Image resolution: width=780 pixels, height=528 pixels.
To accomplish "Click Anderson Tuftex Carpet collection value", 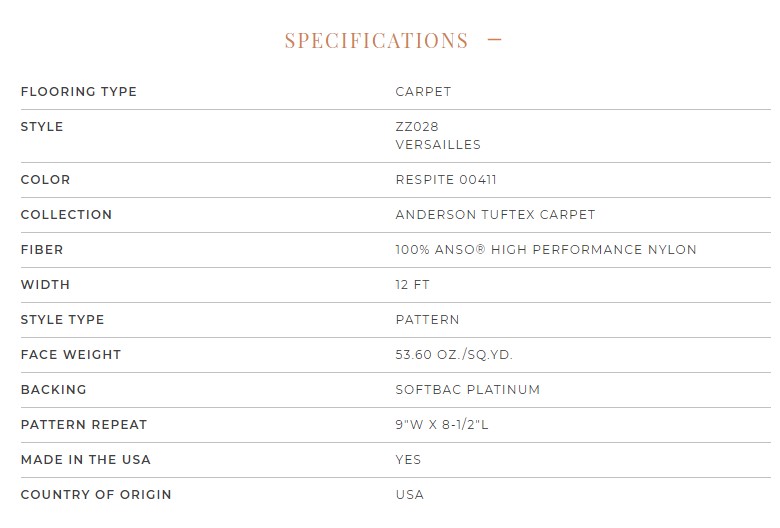I will pos(495,214).
